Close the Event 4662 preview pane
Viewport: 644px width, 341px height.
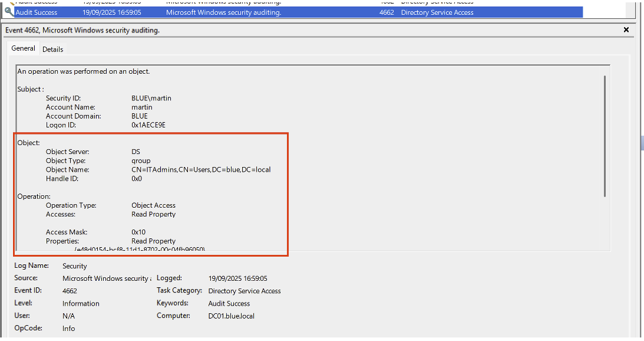(x=626, y=29)
